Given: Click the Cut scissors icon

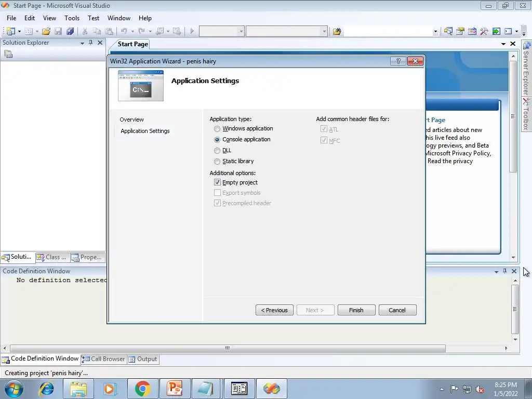Looking at the screenshot, I should 85,31.
